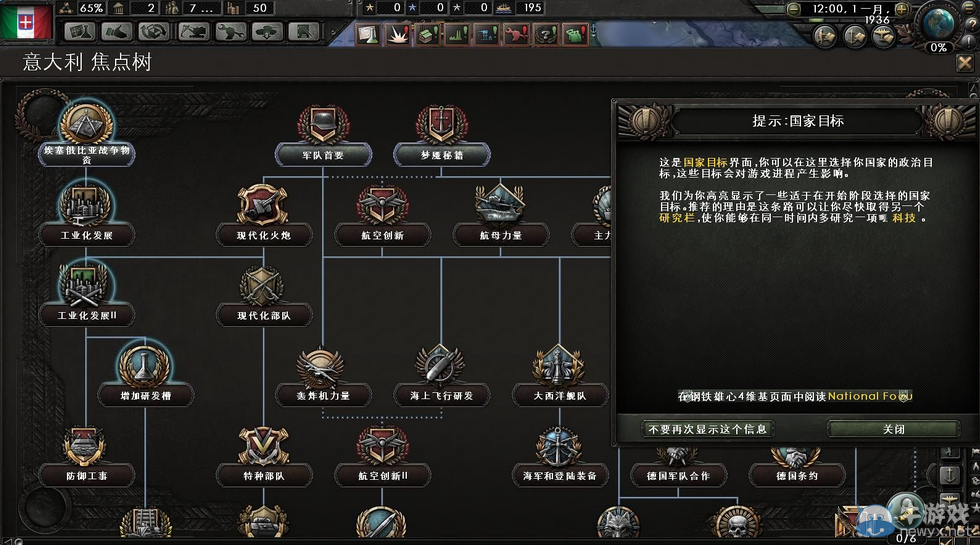Close the 意大利 焦点树 window
The height and width of the screenshot is (545, 980).
964,62
